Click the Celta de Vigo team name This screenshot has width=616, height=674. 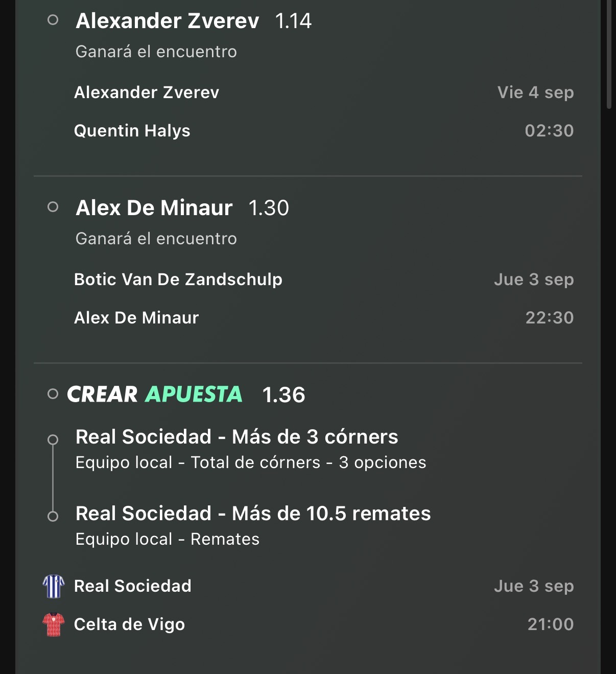130,624
